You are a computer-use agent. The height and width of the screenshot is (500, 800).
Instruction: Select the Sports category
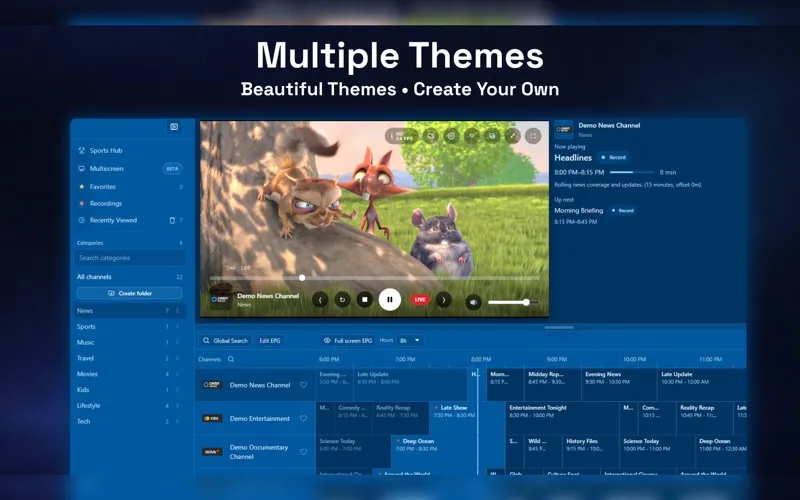[130, 327]
